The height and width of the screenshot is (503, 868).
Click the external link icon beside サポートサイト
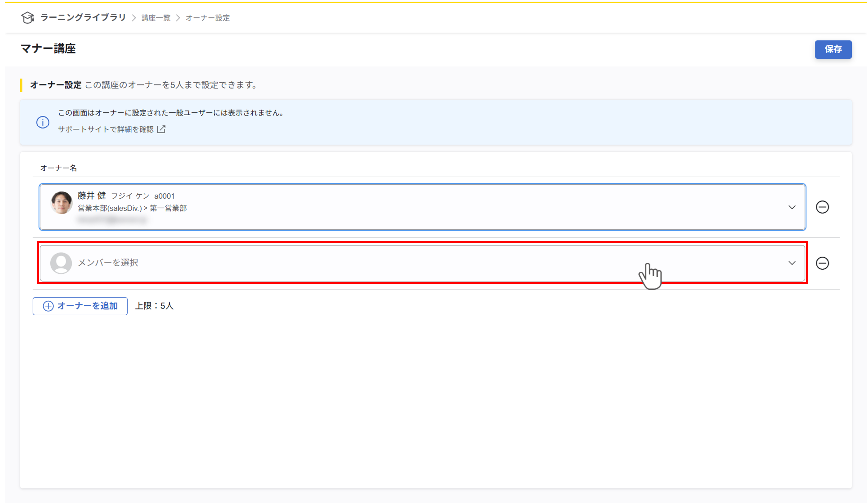point(161,129)
